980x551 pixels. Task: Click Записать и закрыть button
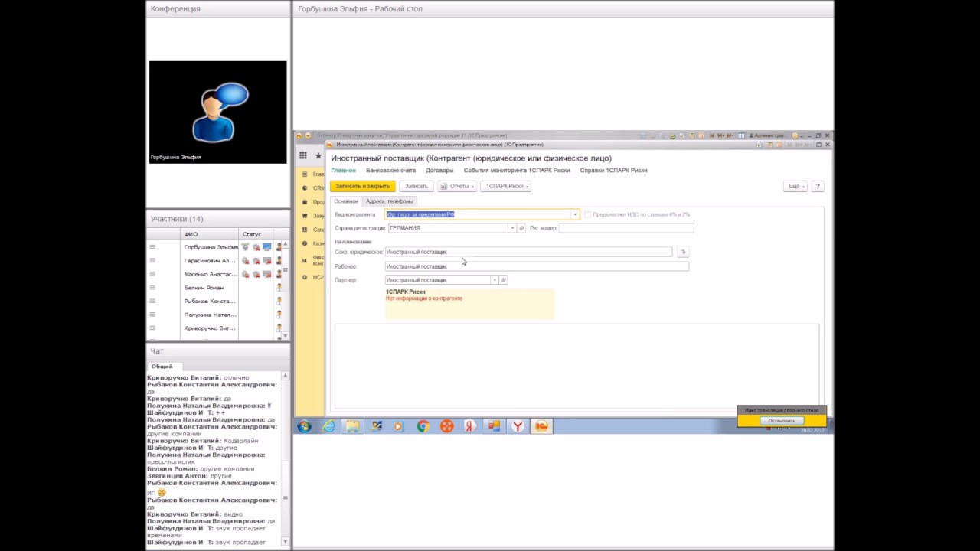tap(363, 186)
